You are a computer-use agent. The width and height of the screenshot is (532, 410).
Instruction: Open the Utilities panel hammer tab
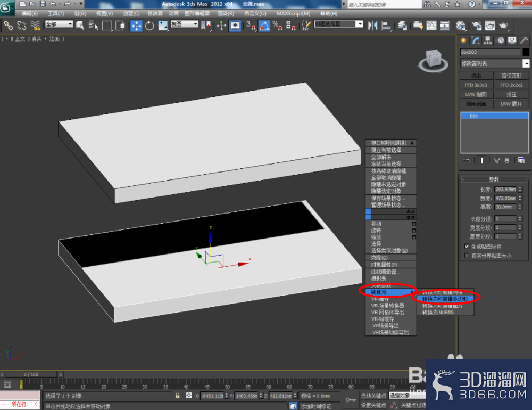coord(524,41)
